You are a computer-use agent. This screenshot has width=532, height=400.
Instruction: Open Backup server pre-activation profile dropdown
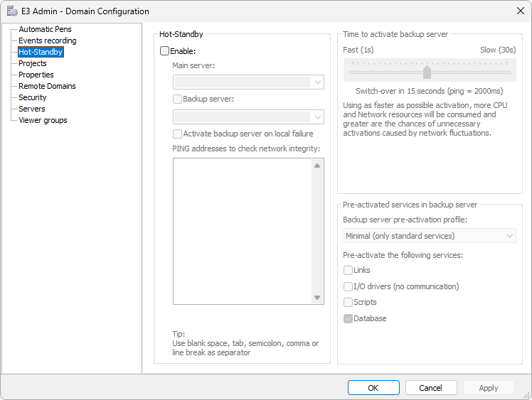430,236
